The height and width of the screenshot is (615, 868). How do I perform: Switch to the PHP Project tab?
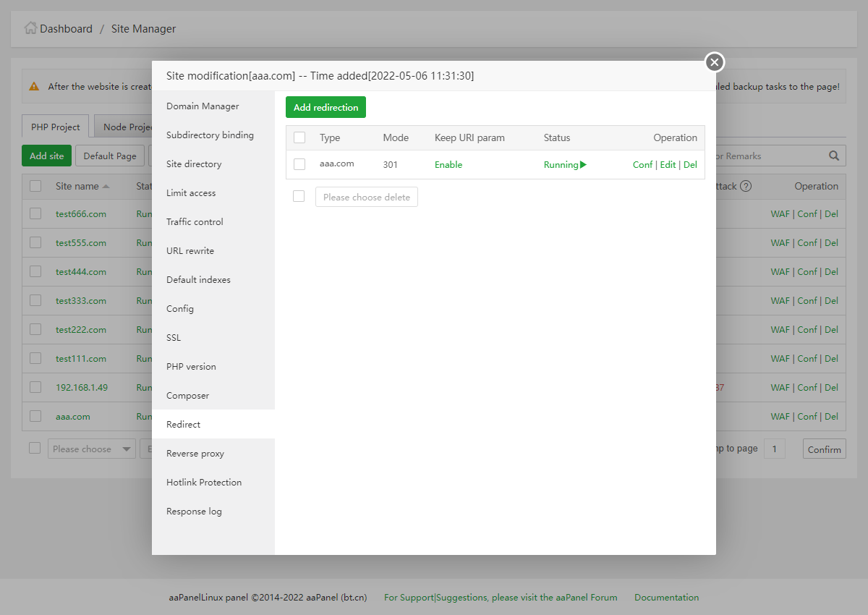point(56,127)
